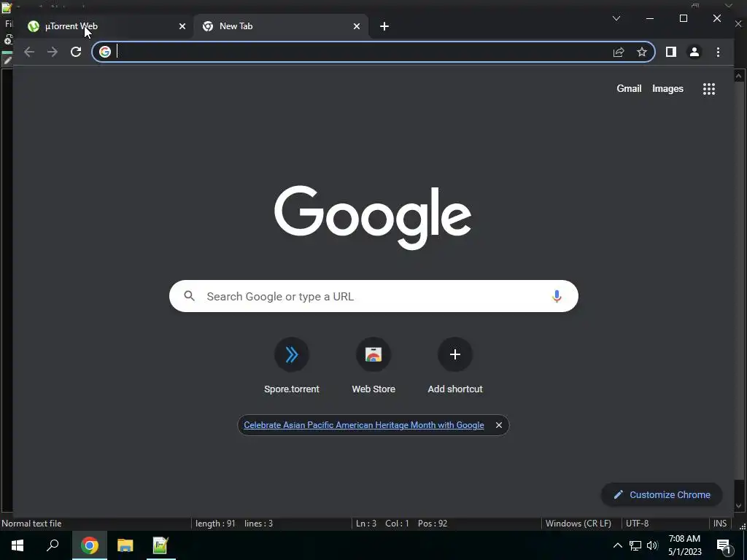Close the µTorrent Web tab
The image size is (747, 560).
(182, 27)
